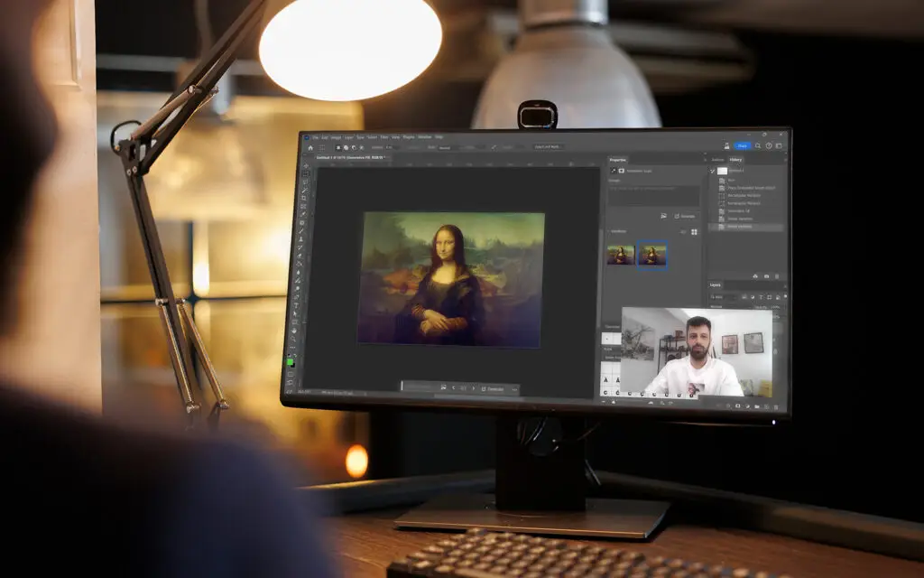Click Generate in Properties panel
924x578 pixels.
tap(686, 217)
